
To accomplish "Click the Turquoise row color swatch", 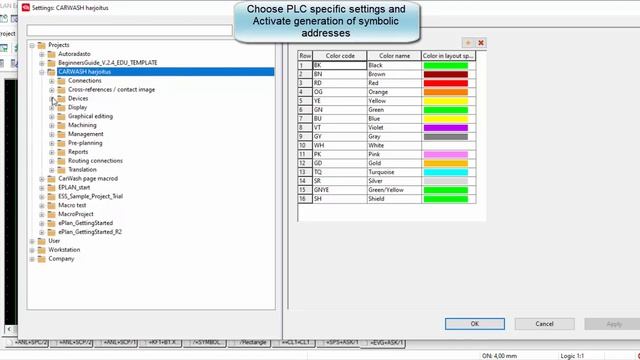I will pyautogui.click(x=446, y=172).
